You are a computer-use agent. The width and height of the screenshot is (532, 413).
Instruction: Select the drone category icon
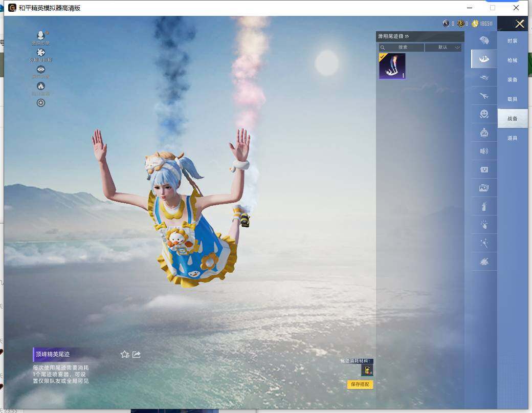484,78
